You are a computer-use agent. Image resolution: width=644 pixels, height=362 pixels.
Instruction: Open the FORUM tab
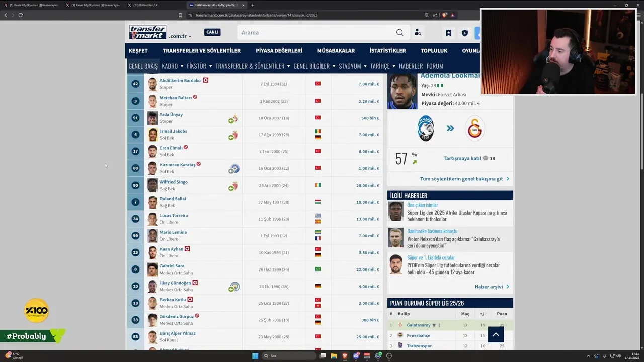coord(435,66)
